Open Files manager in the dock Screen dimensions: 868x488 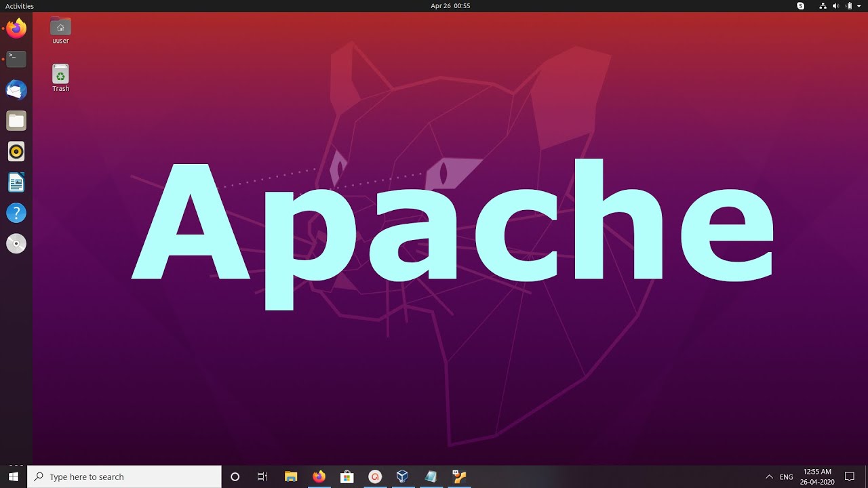point(16,121)
